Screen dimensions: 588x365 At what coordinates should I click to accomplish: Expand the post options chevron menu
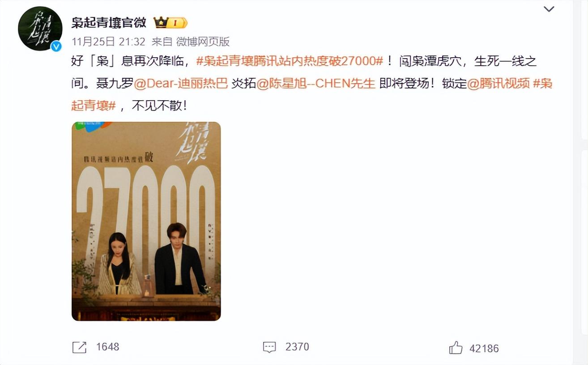click(549, 9)
